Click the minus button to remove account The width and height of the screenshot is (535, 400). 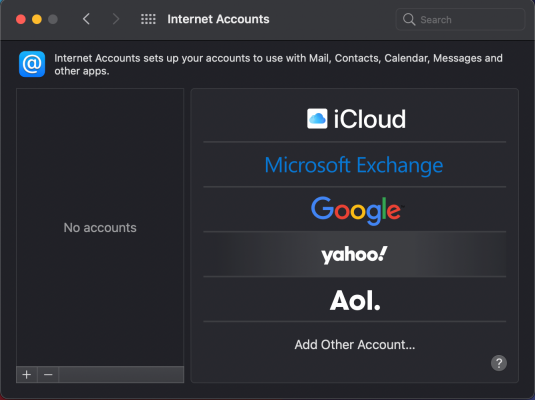(x=48, y=374)
